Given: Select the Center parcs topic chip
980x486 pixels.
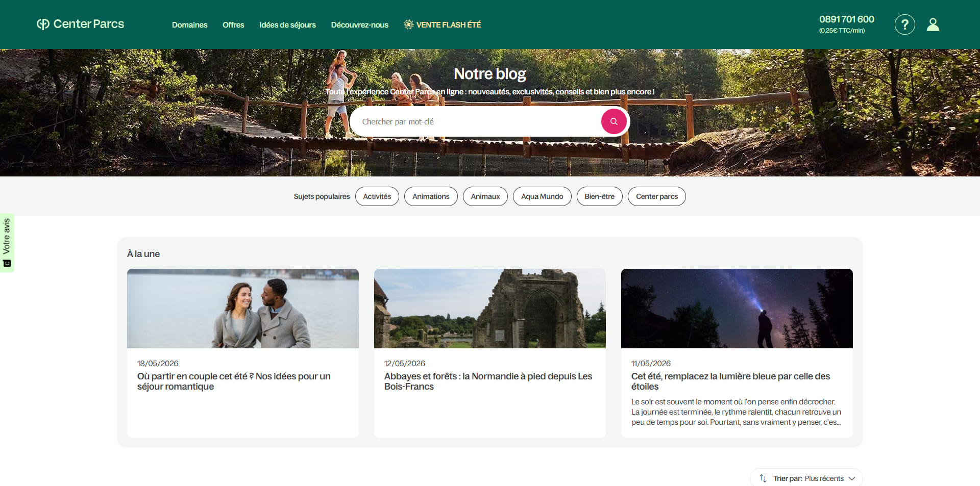Looking at the screenshot, I should (x=656, y=196).
